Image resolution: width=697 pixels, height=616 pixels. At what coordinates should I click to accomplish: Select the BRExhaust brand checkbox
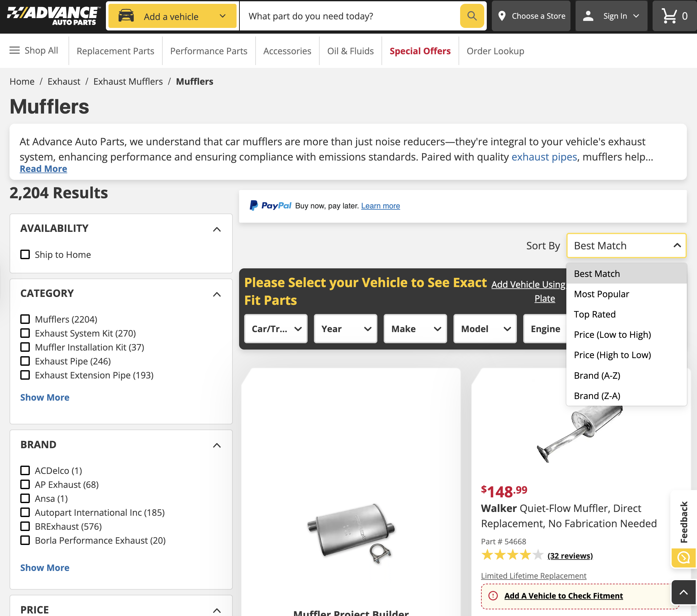tap(25, 526)
